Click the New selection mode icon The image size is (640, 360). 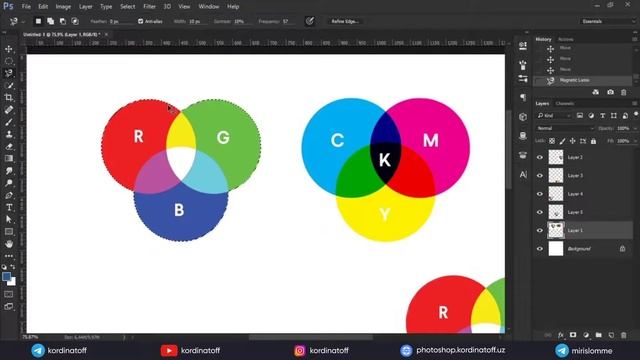[38, 21]
